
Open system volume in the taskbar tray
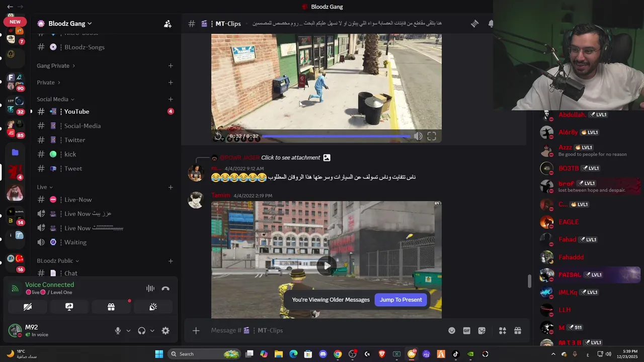pos(609,354)
